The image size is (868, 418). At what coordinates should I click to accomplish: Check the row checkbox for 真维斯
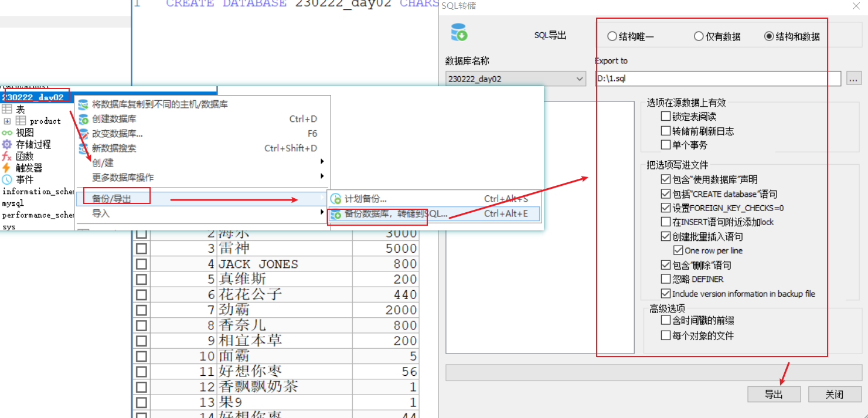141,279
